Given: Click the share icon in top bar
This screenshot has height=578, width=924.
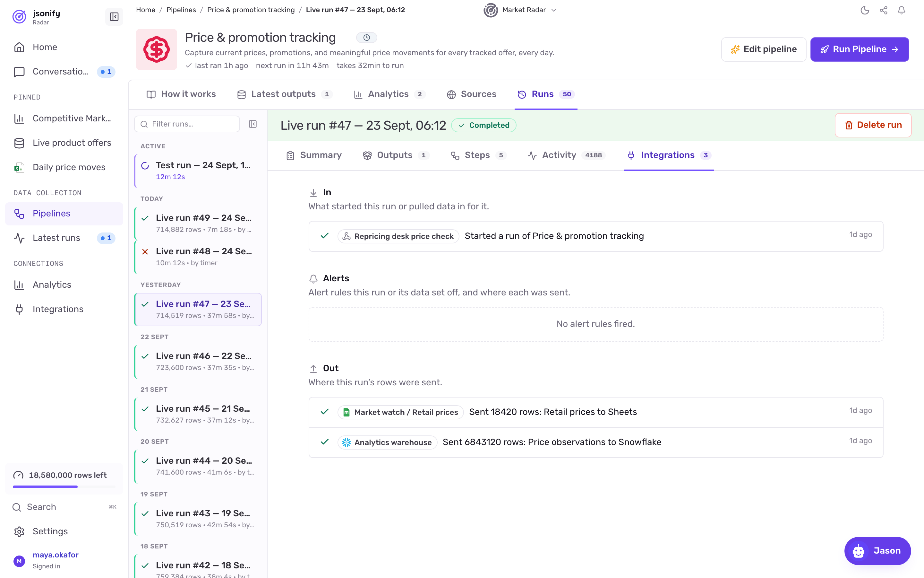Looking at the screenshot, I should click(x=883, y=10).
